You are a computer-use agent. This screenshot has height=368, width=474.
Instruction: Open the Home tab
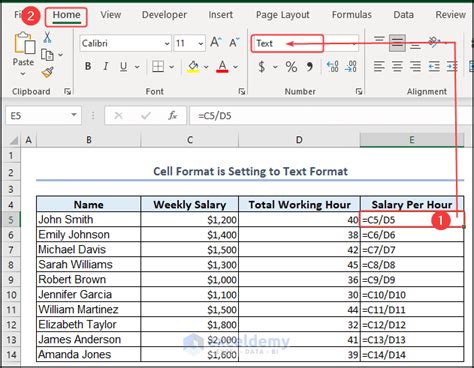pos(66,15)
